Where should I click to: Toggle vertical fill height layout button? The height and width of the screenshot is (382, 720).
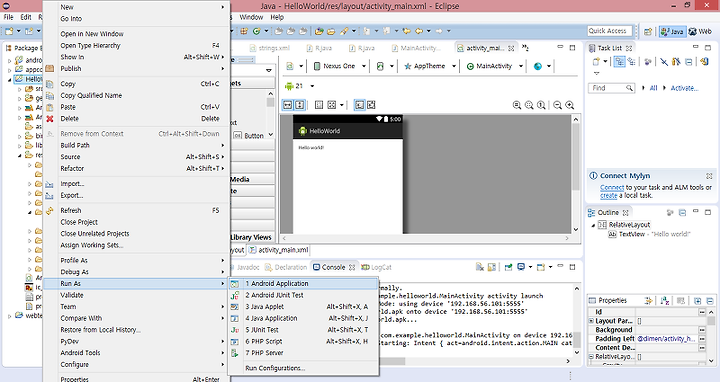299,105
